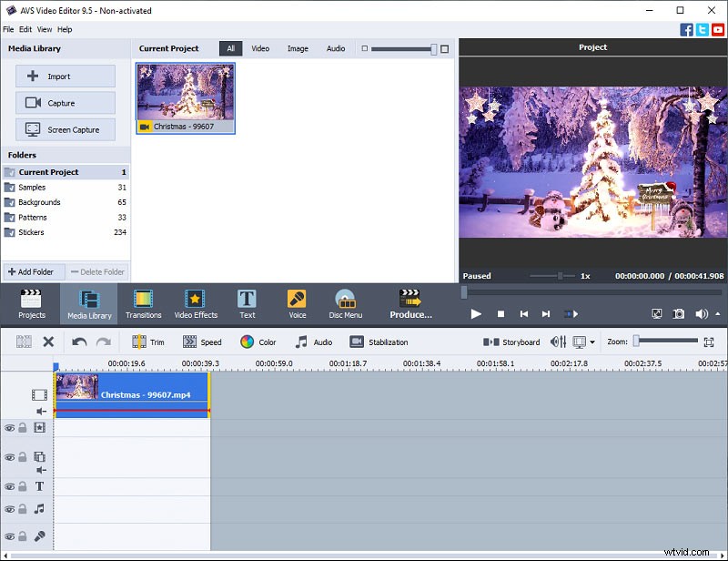Open the File menu
Viewport: 728px width, 561px height.
click(x=8, y=29)
